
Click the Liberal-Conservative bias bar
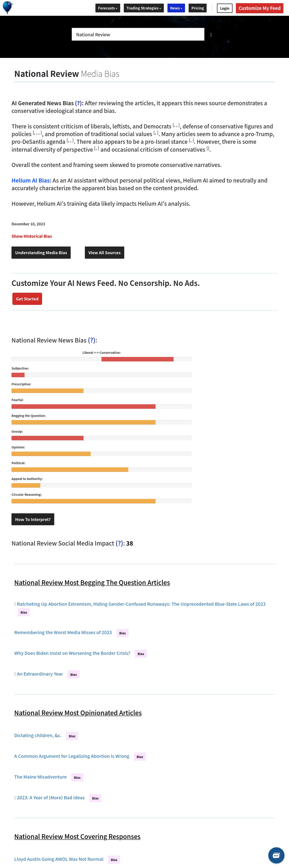click(x=101, y=359)
